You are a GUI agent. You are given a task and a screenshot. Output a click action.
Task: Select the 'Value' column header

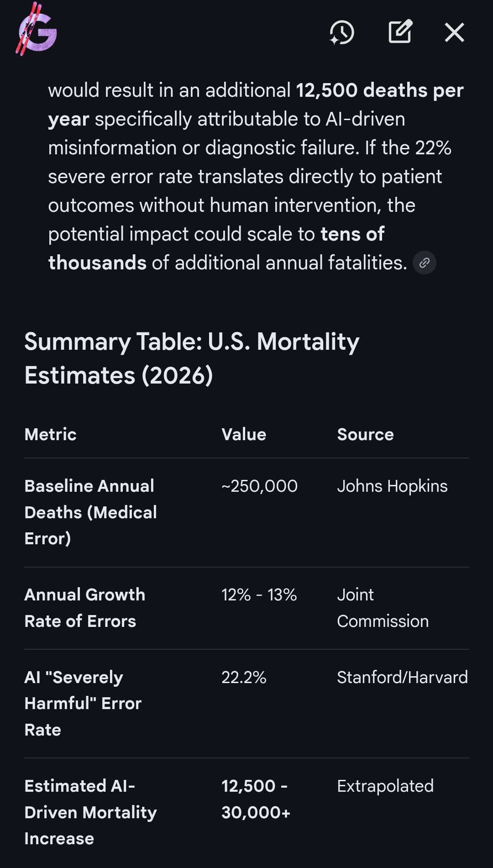tap(244, 434)
